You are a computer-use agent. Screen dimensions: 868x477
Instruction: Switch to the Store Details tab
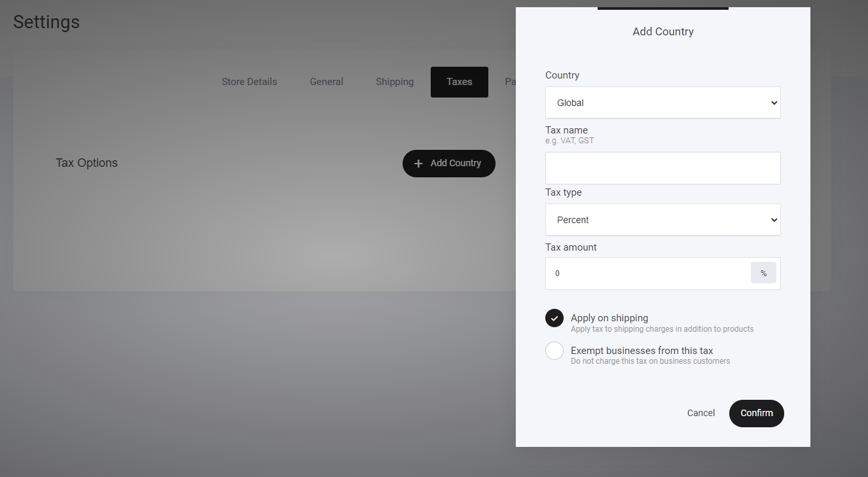pos(249,82)
